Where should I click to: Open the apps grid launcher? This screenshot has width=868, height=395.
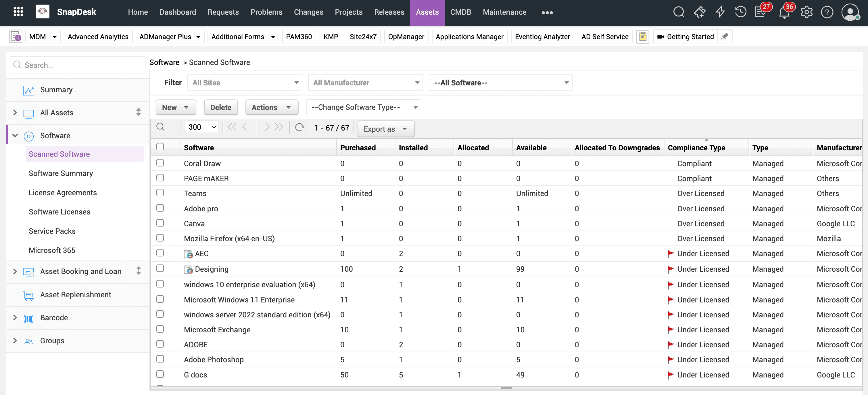tap(18, 12)
